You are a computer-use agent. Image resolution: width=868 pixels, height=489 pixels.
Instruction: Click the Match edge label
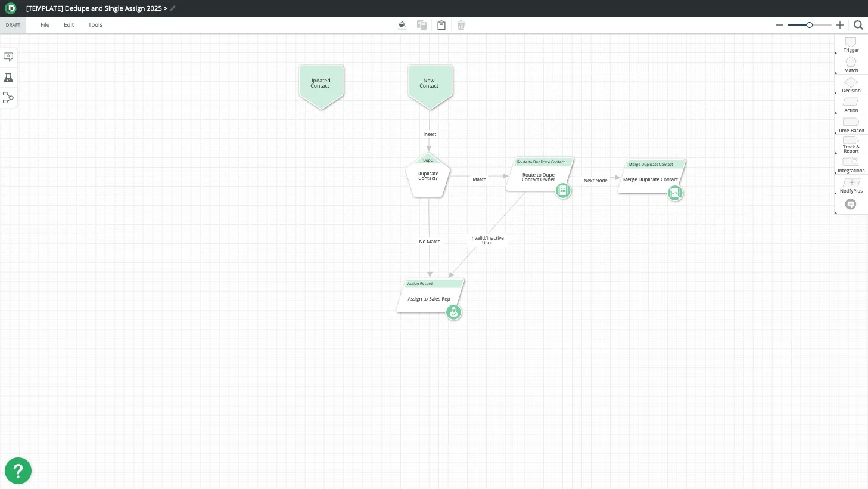pos(480,179)
